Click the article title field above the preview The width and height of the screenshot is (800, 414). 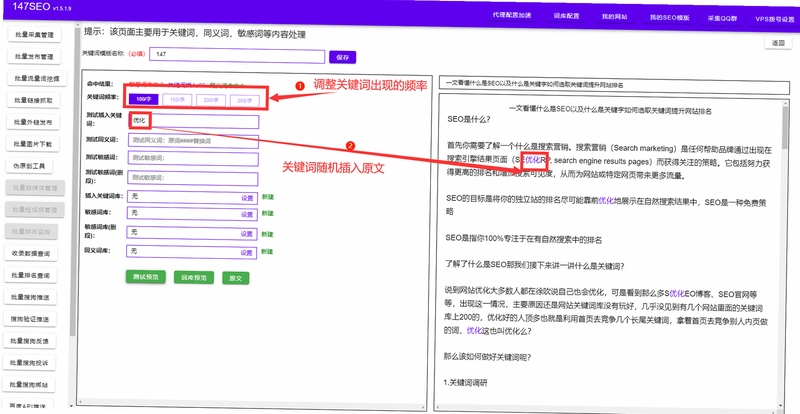coord(614,84)
